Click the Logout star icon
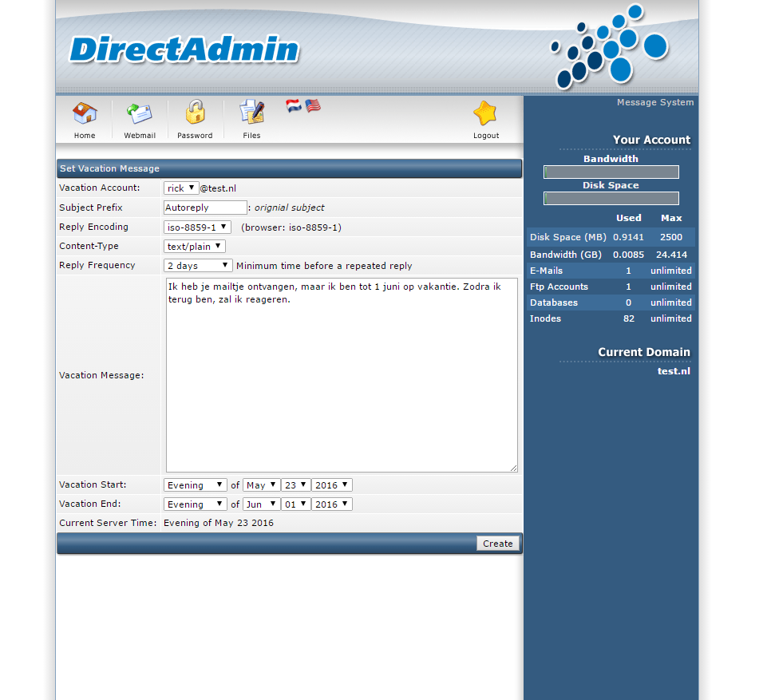 pos(485,114)
